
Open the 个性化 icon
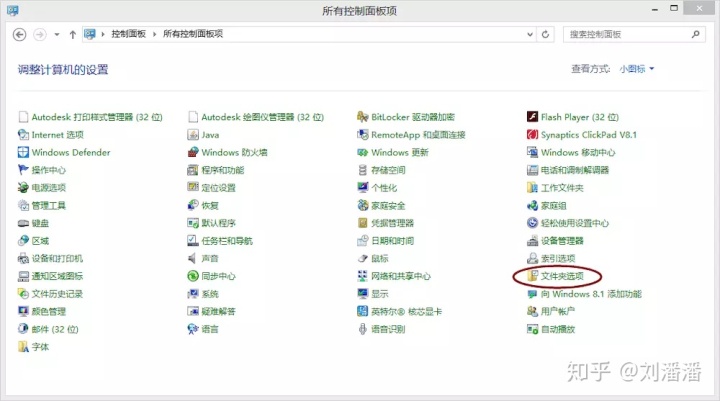(363, 187)
